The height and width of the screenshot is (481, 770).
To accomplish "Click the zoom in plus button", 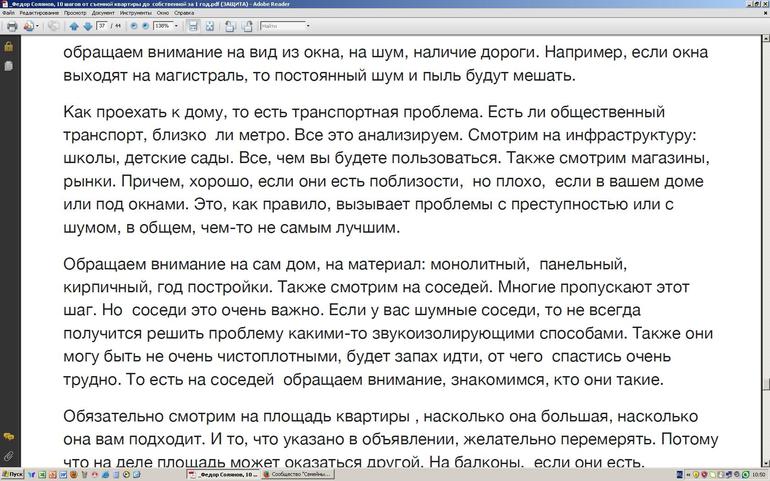I will point(146,26).
